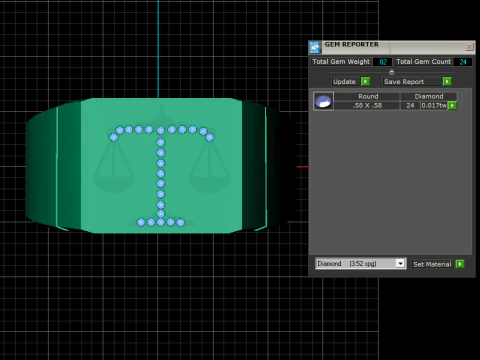Click the Set Material green arrow
Image resolution: width=480 pixels, height=360 pixels.
pyautogui.click(x=460, y=264)
